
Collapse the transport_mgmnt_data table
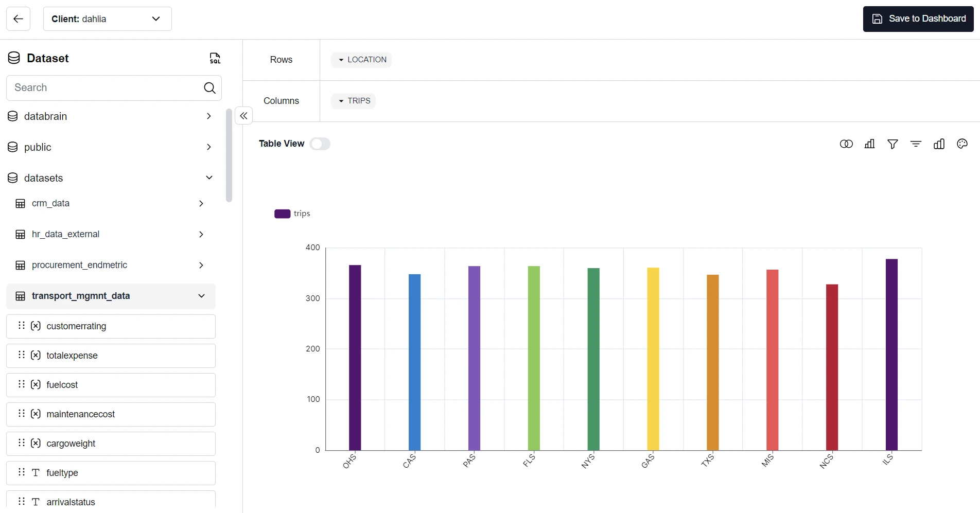[x=201, y=296]
